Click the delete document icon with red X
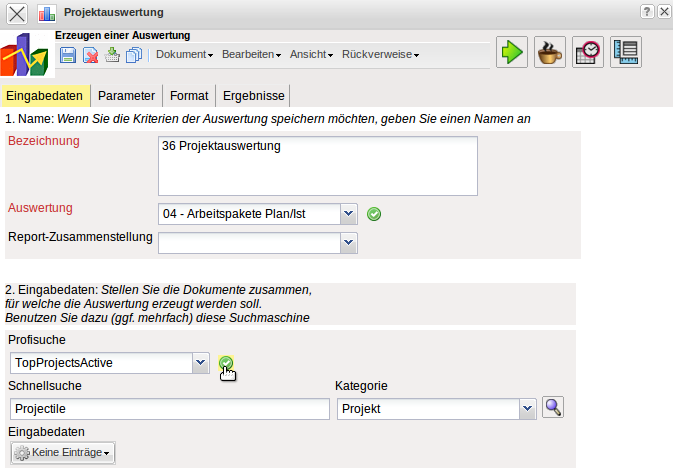Image resolution: width=673 pixels, height=468 pixels. click(90, 55)
